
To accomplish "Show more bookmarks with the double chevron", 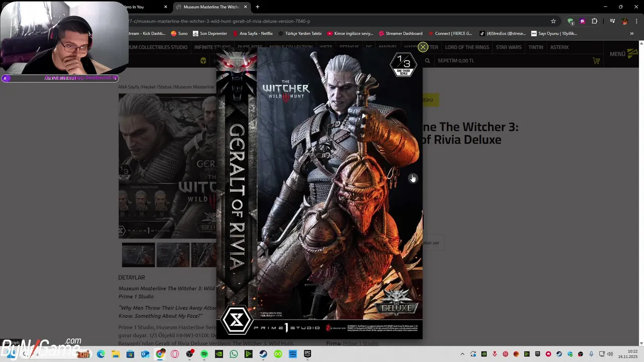I will point(632,34).
